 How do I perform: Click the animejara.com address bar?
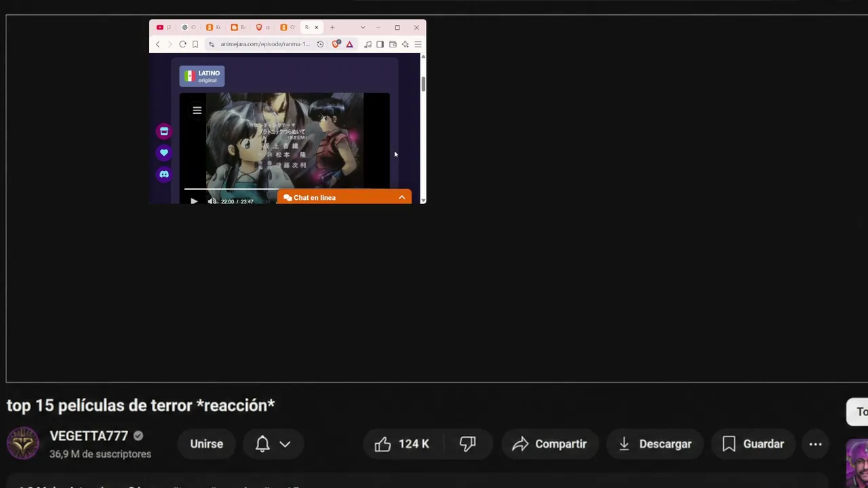(264, 44)
